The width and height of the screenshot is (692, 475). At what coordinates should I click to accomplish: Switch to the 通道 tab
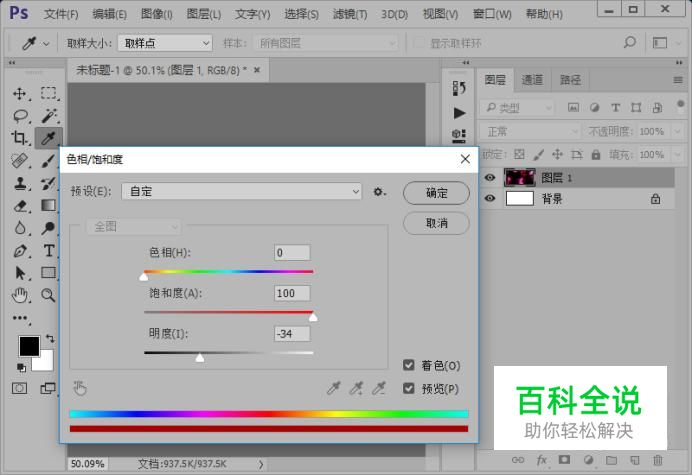(x=532, y=79)
